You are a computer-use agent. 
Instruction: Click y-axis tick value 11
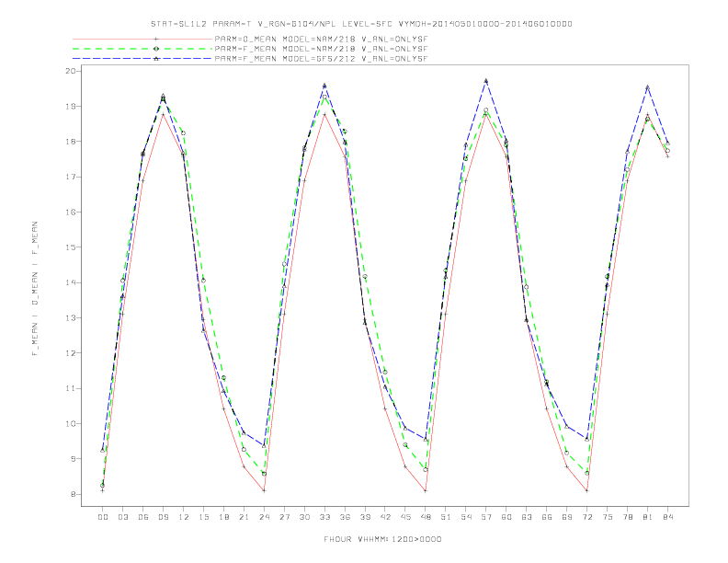[x=70, y=388]
